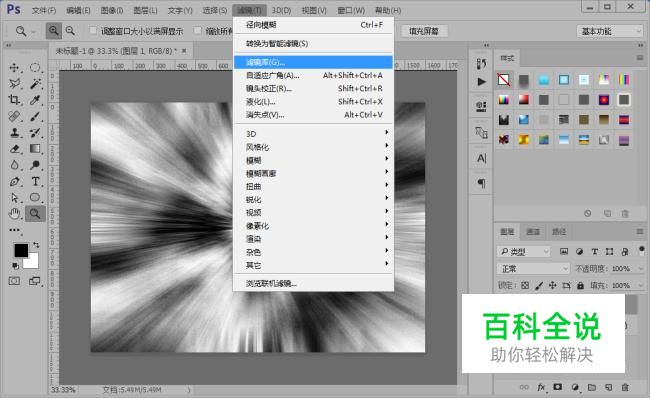The image size is (650, 398).
Task: Click the black foreground color swatch
Action: click(21, 250)
